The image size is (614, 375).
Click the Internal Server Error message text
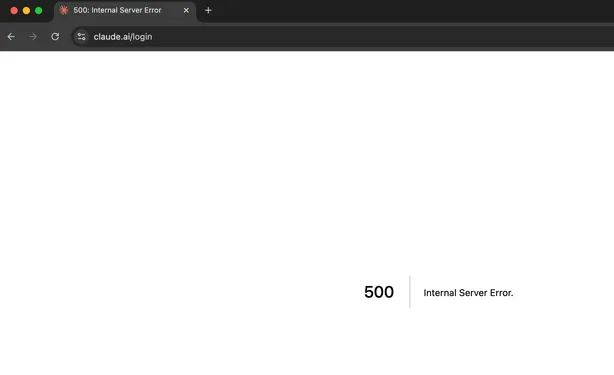(x=468, y=293)
